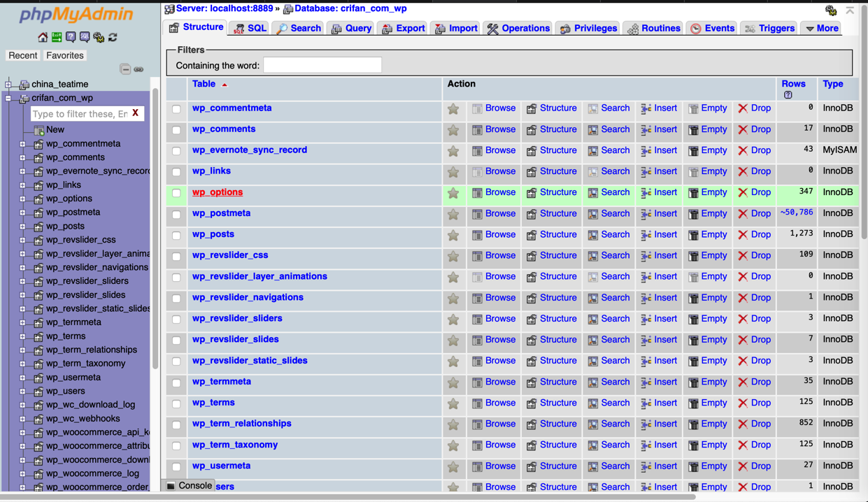Screen dimensions: 868x502
Task: Open the More tab dropdown
Action: 821,29
